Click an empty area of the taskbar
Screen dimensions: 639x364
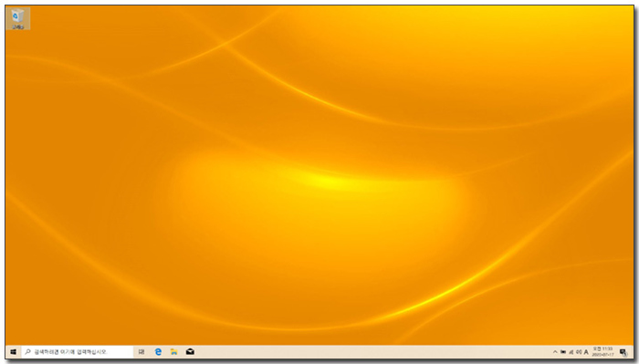tap(367, 352)
